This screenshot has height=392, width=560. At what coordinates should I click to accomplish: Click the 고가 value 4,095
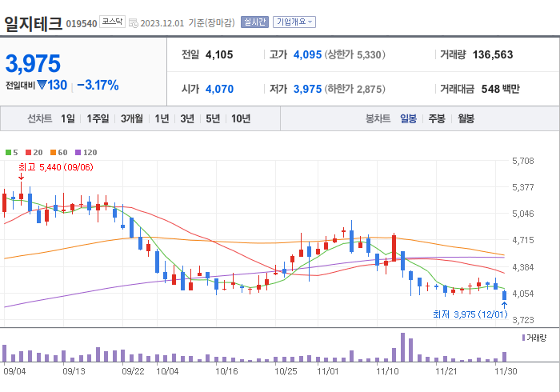(x=307, y=55)
